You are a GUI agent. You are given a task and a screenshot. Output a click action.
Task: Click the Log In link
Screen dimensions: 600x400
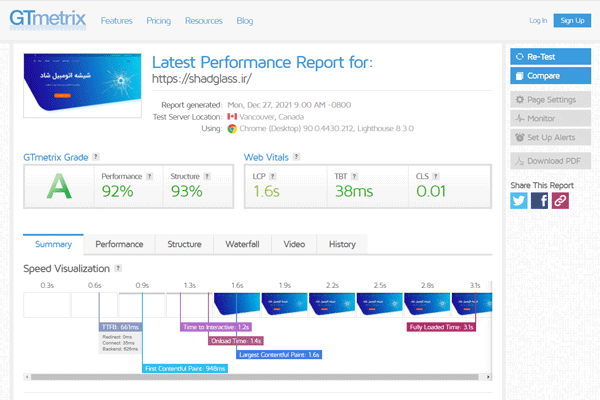click(537, 20)
